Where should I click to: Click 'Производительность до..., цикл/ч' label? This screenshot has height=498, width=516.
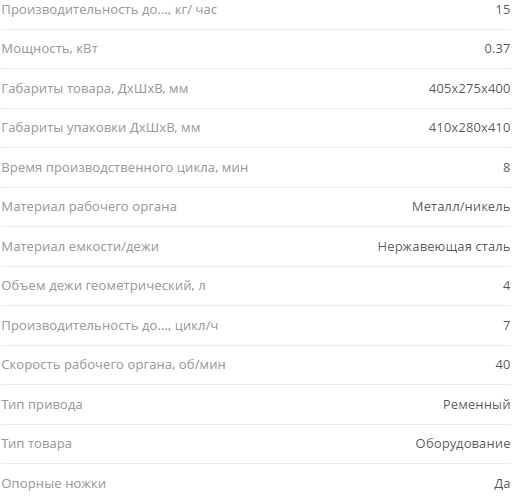pos(110,326)
